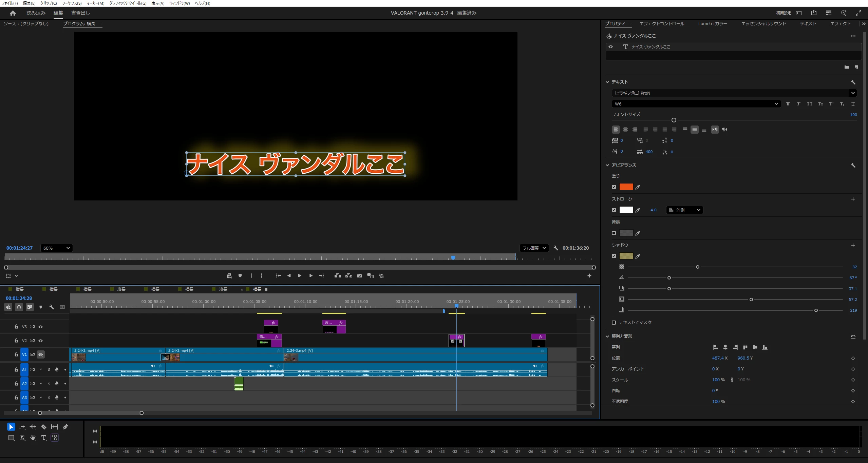Select the Pen tool
Viewport: 868px width, 463px height.
65,427
